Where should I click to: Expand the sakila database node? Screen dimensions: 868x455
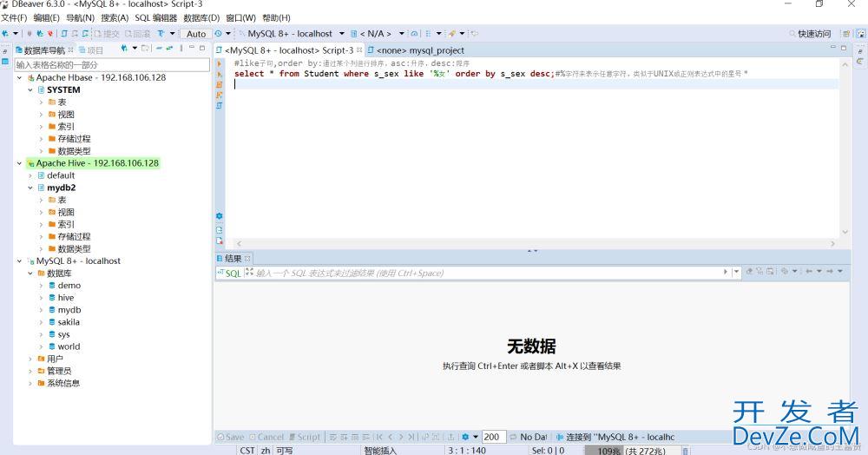pyautogui.click(x=41, y=322)
